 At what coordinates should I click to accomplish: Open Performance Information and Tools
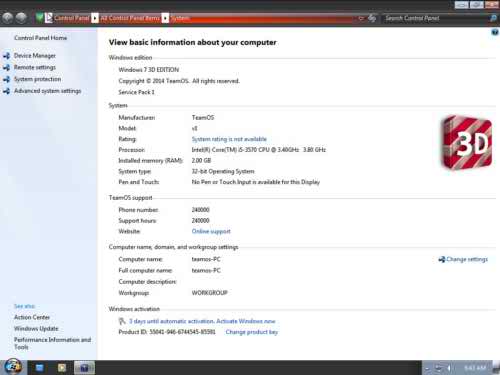[x=52, y=343]
